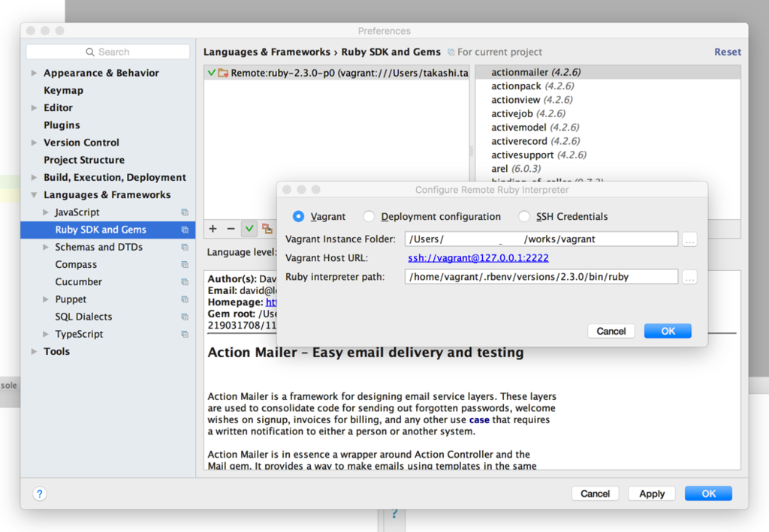Open the Plugins settings page
The image size is (769, 532).
pos(62,125)
